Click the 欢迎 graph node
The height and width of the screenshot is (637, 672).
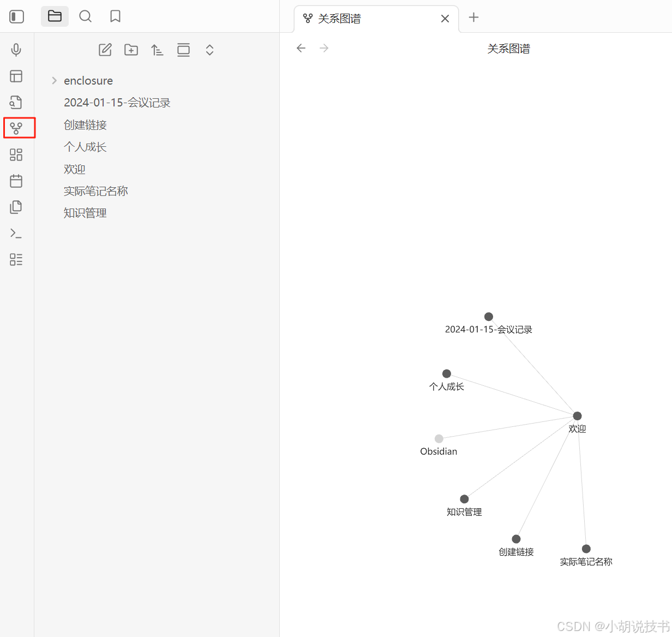pyautogui.click(x=577, y=416)
